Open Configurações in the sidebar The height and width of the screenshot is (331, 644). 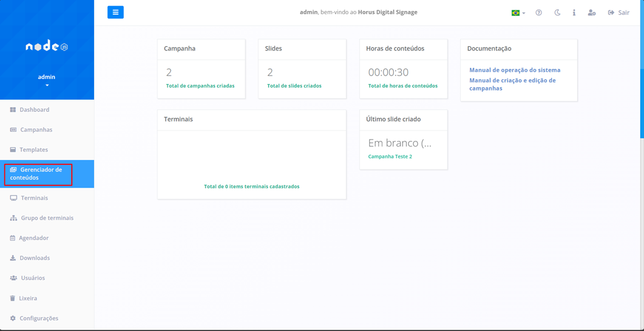pos(38,318)
